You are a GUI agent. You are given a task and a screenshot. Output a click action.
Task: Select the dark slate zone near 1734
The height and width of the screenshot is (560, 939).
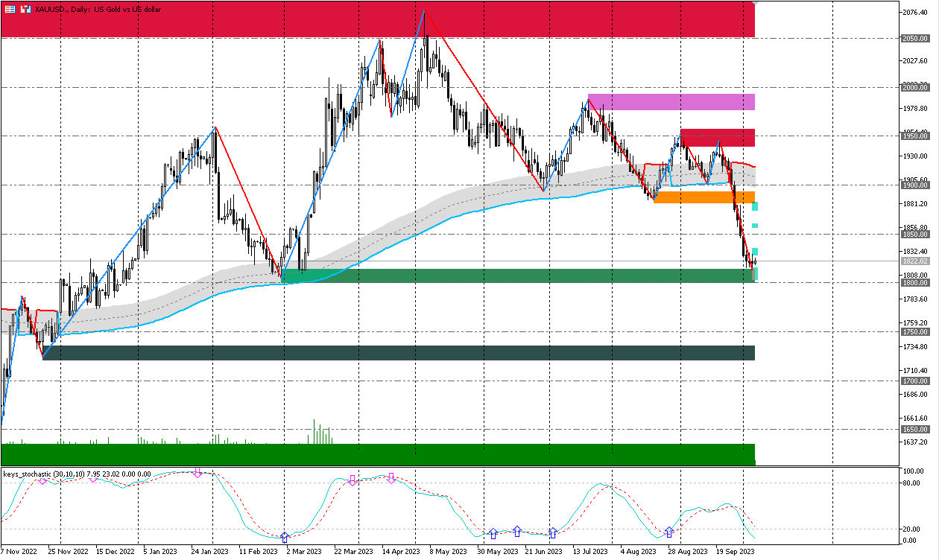pyautogui.click(x=399, y=353)
